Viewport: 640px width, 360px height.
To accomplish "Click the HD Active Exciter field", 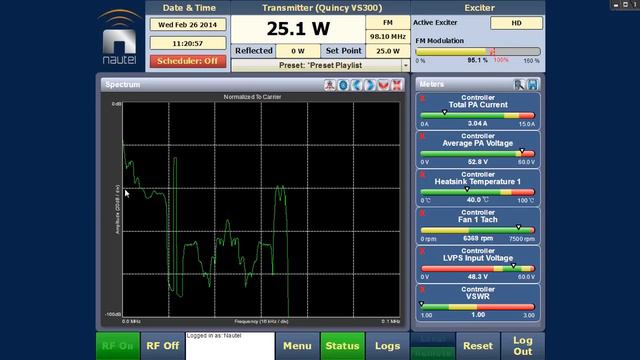I will point(516,23).
